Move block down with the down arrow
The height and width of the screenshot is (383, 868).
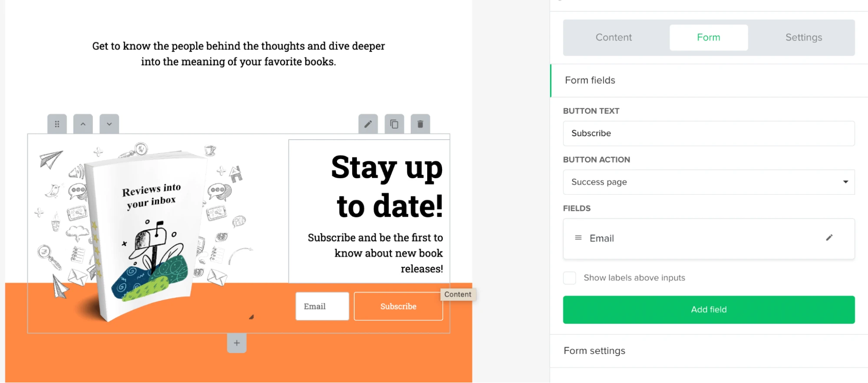tap(109, 124)
